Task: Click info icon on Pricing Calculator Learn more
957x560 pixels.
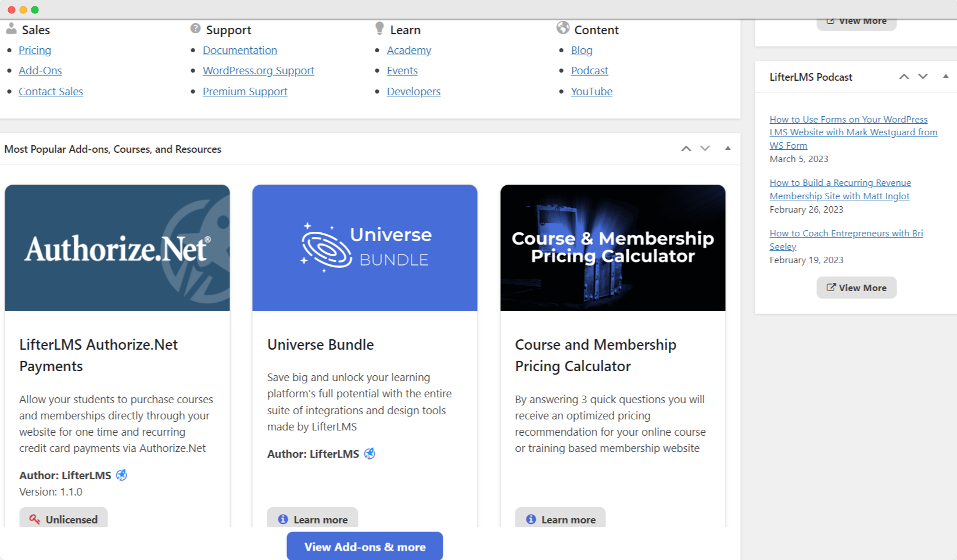Action: [531, 519]
